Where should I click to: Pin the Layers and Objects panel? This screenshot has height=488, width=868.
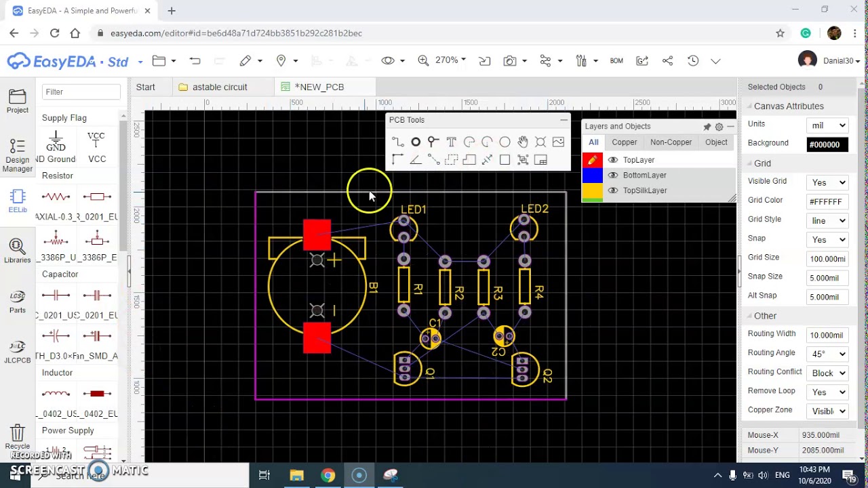(x=707, y=127)
